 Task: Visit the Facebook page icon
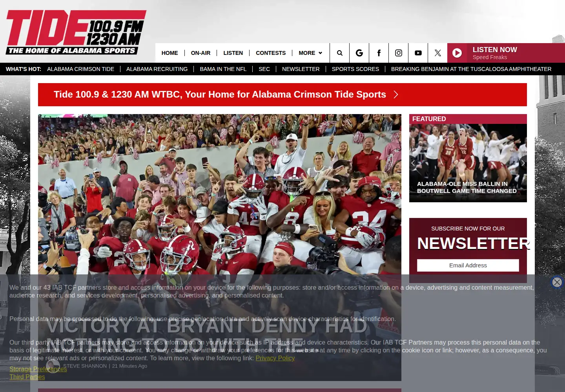(x=379, y=53)
